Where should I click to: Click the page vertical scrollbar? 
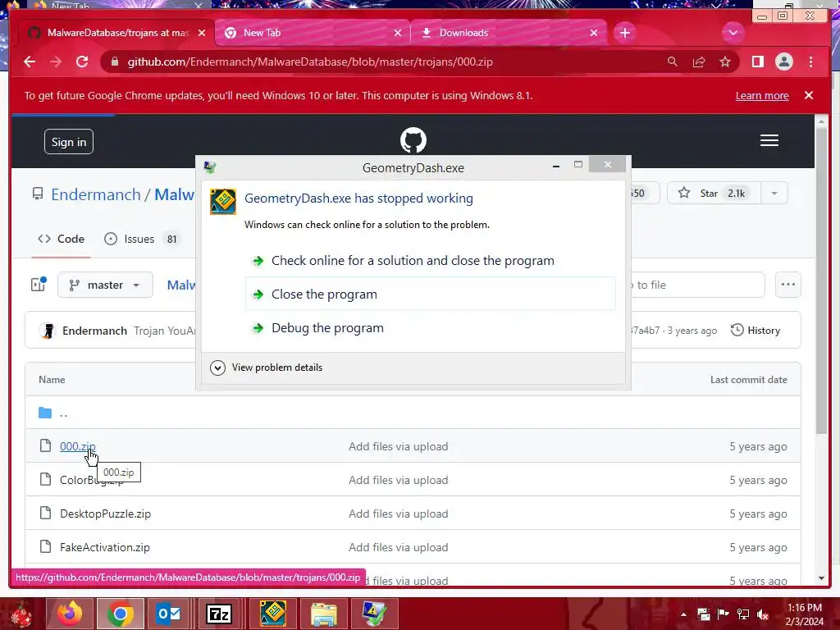[821, 281]
